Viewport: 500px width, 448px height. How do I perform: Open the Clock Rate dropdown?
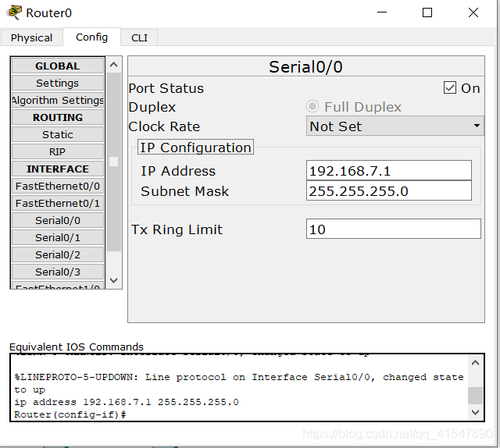(x=395, y=126)
